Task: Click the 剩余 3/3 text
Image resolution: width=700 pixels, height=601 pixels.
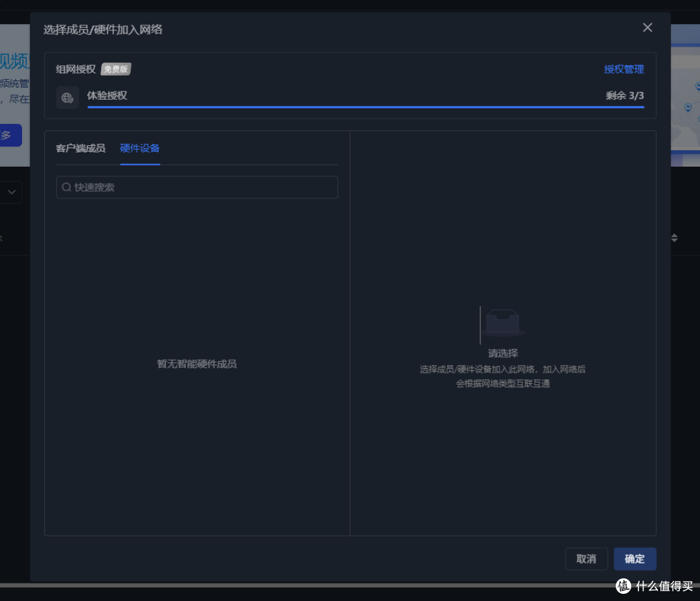Action: [625, 95]
